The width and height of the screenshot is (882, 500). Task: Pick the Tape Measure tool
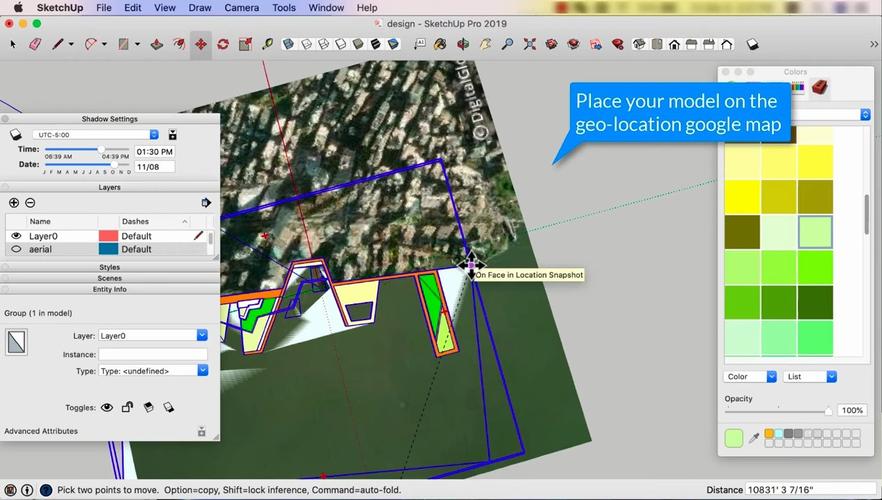pos(267,44)
